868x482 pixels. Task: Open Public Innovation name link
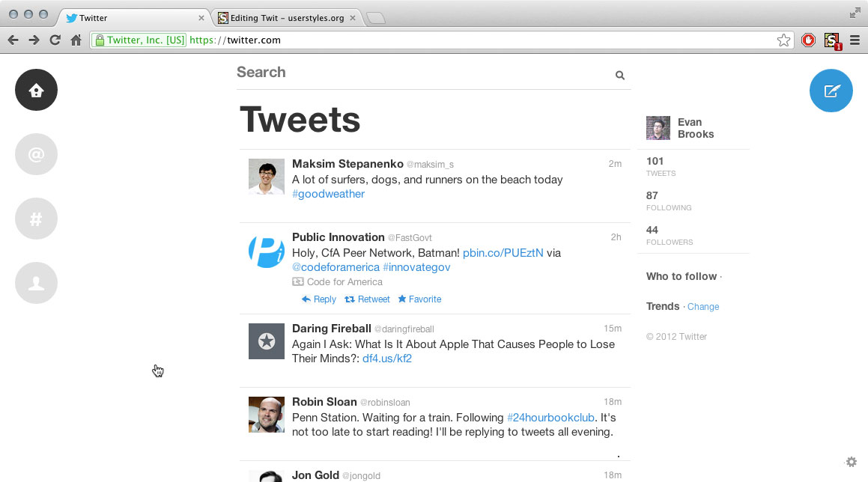339,237
